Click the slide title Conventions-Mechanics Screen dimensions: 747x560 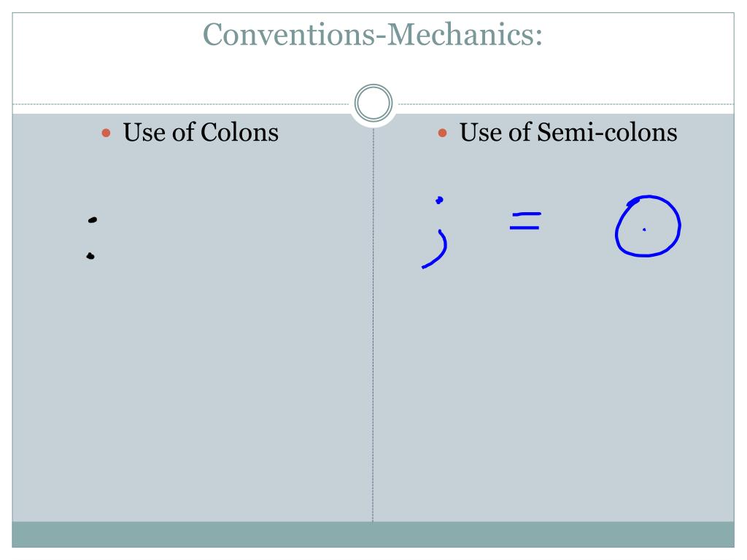[x=373, y=34]
